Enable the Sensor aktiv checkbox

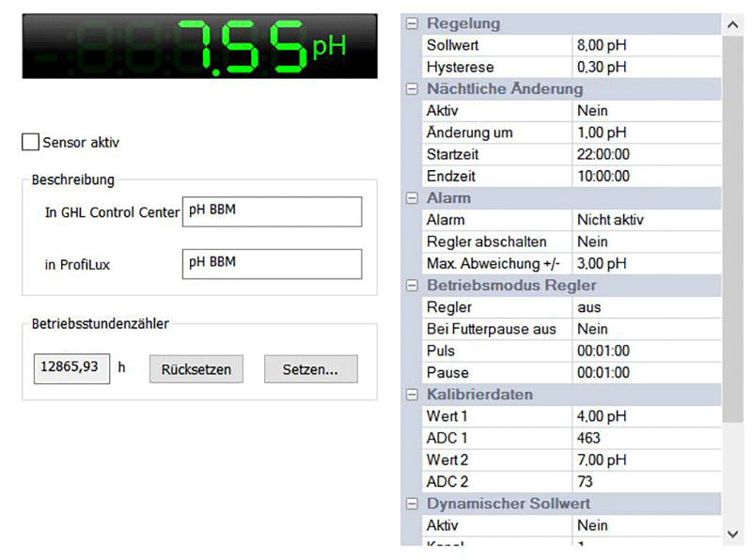click(x=31, y=143)
